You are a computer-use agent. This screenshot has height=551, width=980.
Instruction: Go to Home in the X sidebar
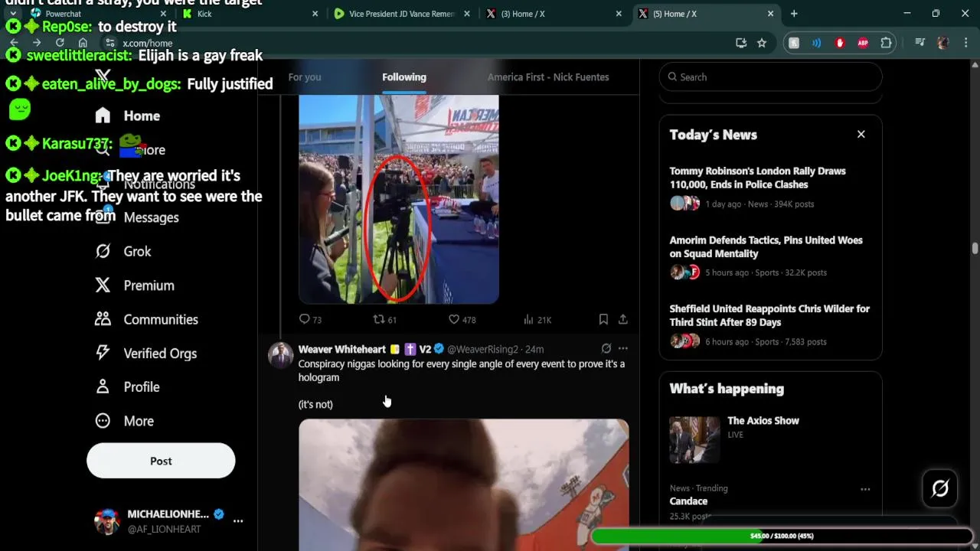(x=127, y=116)
